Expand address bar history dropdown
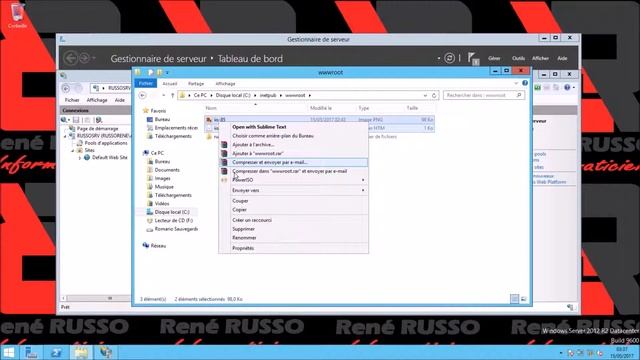Screen dimensions: 640x360 [x=425, y=95]
